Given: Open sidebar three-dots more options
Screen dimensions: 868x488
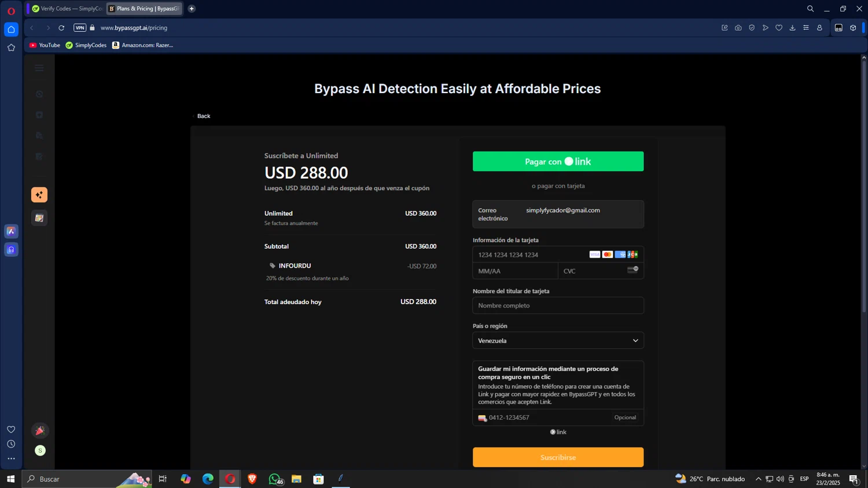Looking at the screenshot, I should pyautogui.click(x=11, y=459).
